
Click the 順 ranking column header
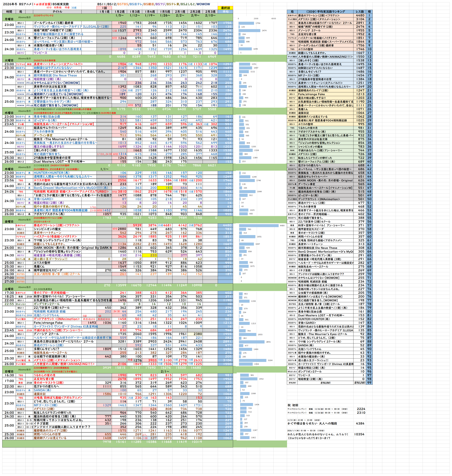coord(369,12)
